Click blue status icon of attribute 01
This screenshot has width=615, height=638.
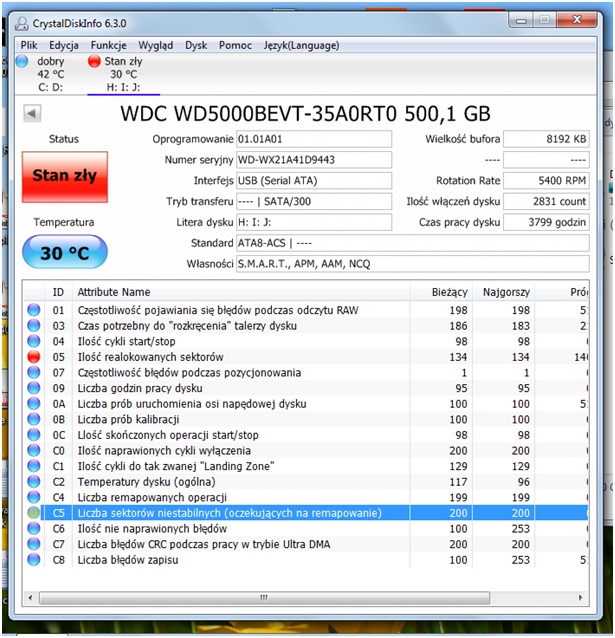click(x=34, y=310)
